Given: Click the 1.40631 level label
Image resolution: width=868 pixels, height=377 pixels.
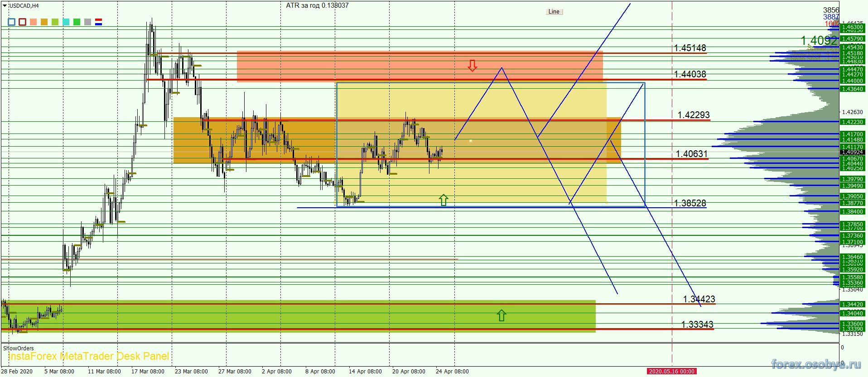Looking at the screenshot, I should pyautogui.click(x=692, y=154).
